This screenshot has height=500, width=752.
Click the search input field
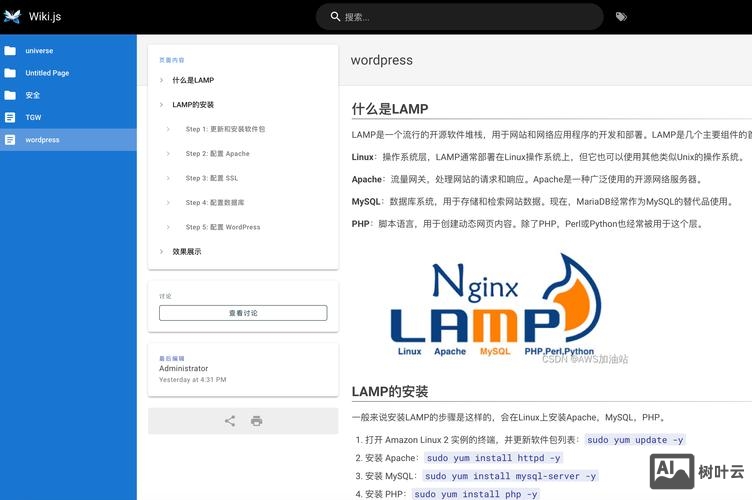(x=459, y=17)
